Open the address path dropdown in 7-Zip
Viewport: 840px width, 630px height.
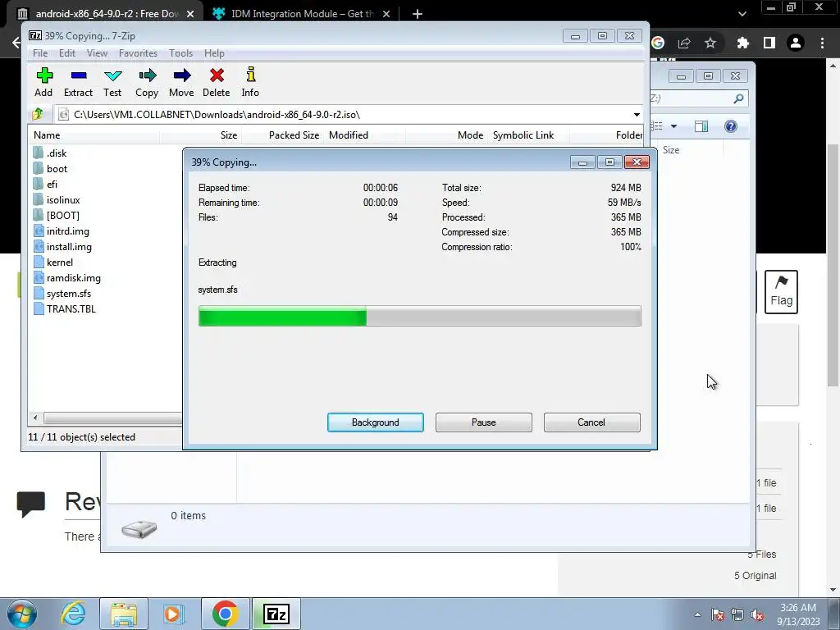(637, 115)
